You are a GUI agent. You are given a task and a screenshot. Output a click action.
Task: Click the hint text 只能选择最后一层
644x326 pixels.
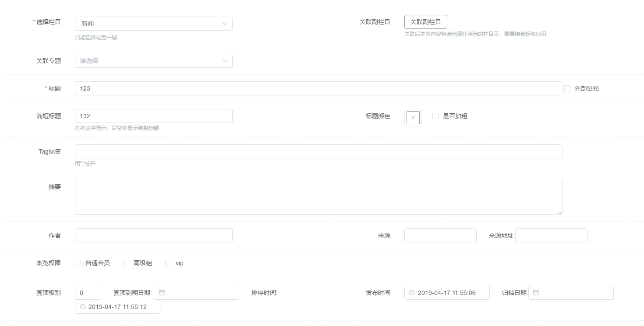click(96, 38)
